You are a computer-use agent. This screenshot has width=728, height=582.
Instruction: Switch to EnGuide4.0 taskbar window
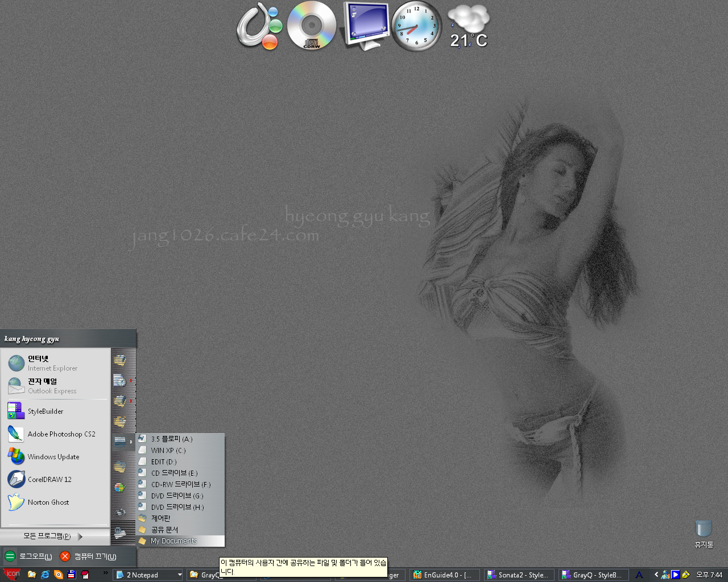point(445,575)
